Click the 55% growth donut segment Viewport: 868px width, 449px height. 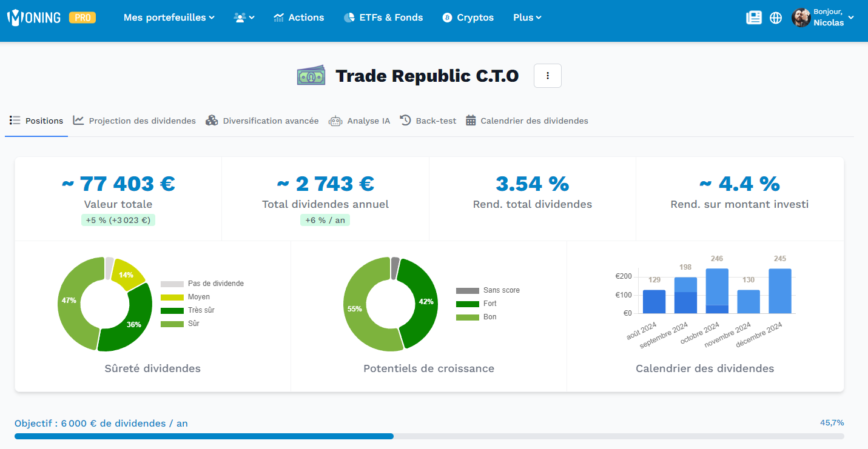click(355, 308)
